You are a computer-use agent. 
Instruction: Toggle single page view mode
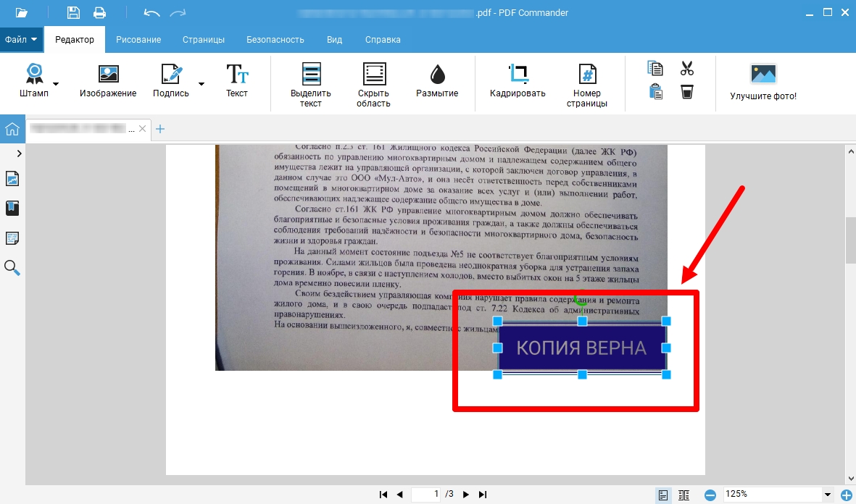click(662, 495)
